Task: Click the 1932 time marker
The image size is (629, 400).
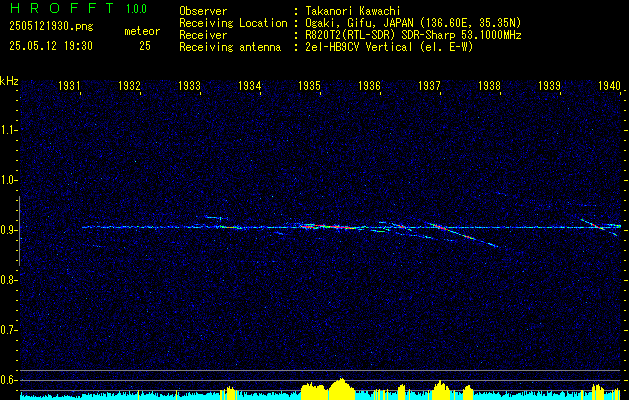Action: 130,85
